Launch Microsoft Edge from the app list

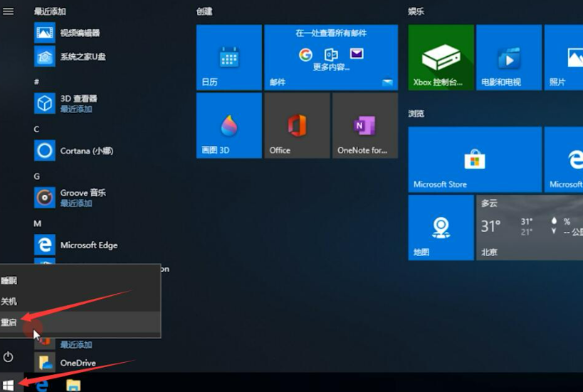pos(45,245)
